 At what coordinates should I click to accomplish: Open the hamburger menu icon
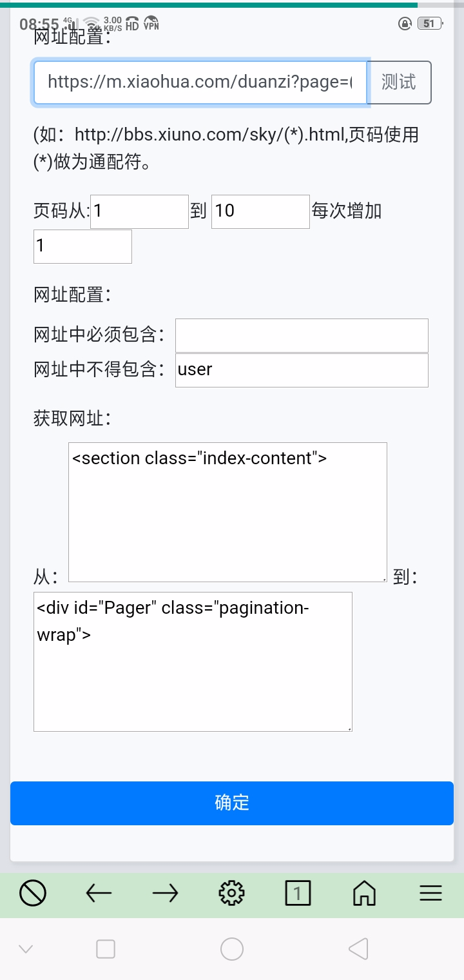tap(430, 893)
